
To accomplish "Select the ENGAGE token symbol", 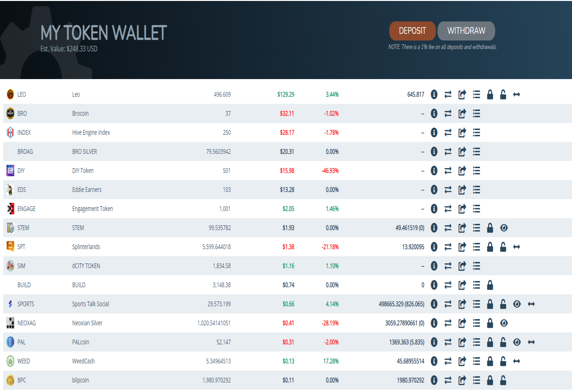I will [26, 209].
